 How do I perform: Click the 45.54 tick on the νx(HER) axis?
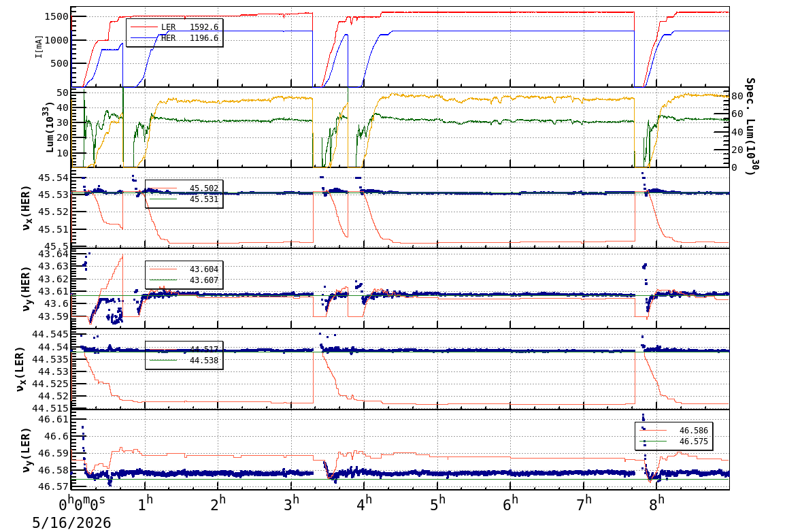(x=54, y=178)
